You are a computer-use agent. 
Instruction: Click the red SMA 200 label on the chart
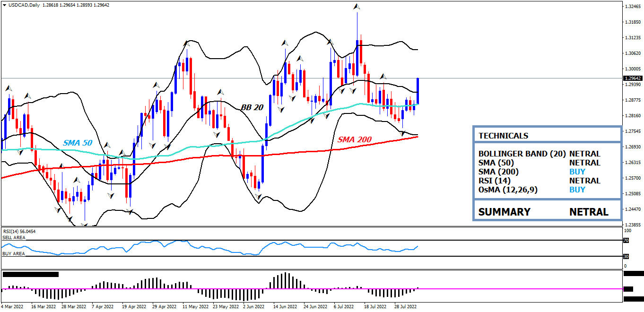354,139
